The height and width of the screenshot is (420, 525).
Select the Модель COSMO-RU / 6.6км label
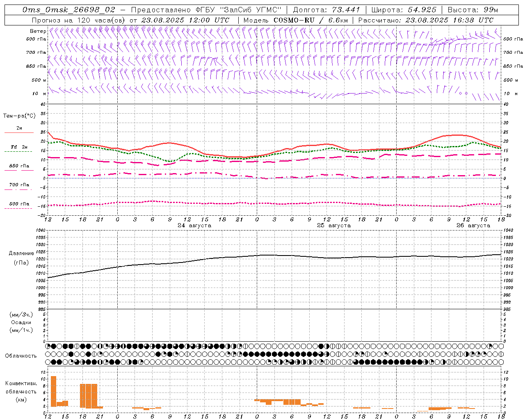[x=295, y=20]
